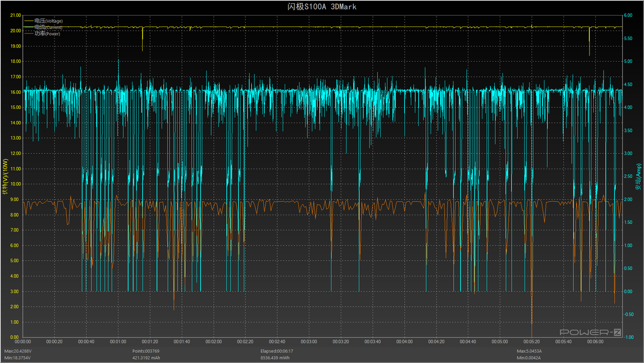644x363 pixels.
Task: Click the 16.00 left axis label
Action: pos(15,92)
